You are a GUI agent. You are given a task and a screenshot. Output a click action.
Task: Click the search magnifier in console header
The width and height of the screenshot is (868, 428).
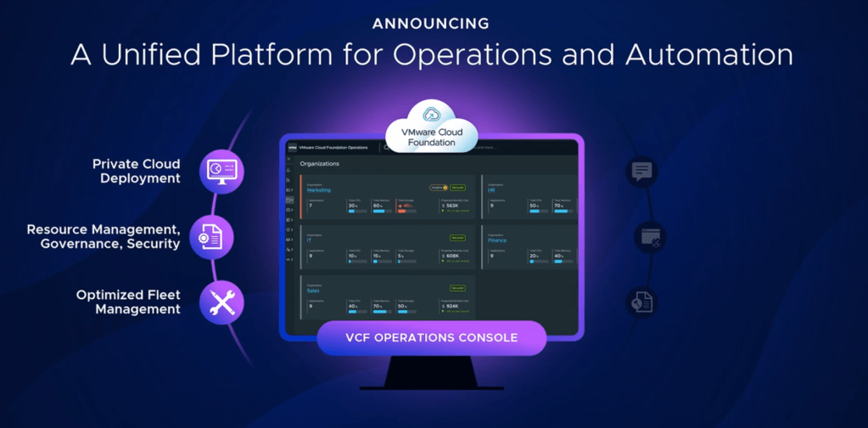coord(386,148)
